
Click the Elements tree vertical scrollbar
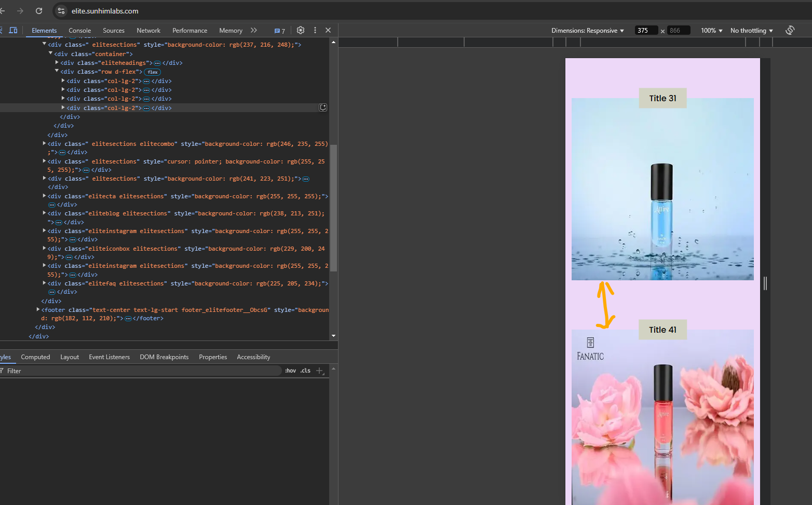click(334, 208)
